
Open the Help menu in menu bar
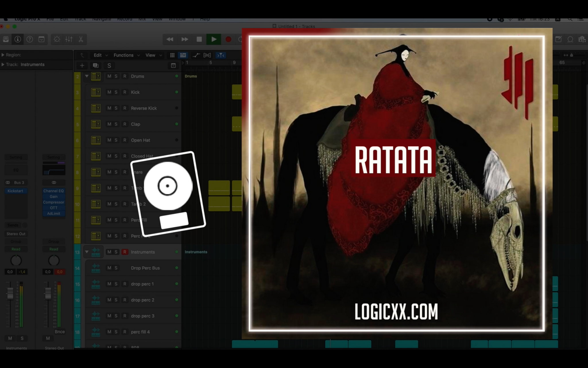205,19
